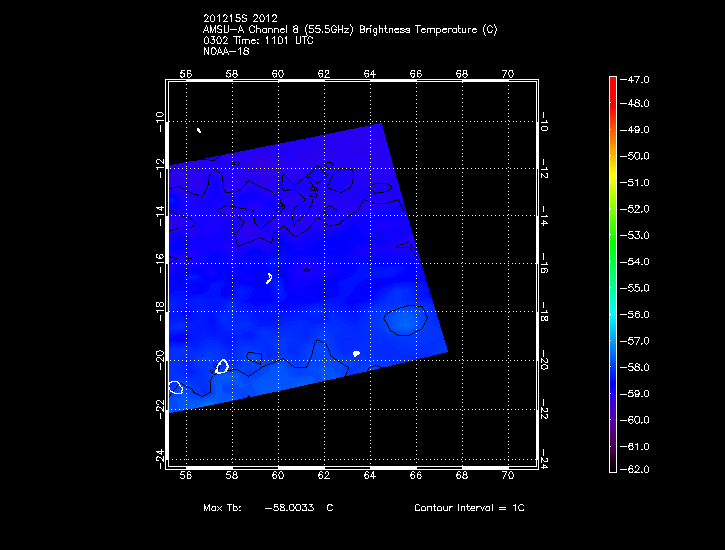
Task: Click the 'Contour Interval = 1C' label
Action: (x=468, y=508)
